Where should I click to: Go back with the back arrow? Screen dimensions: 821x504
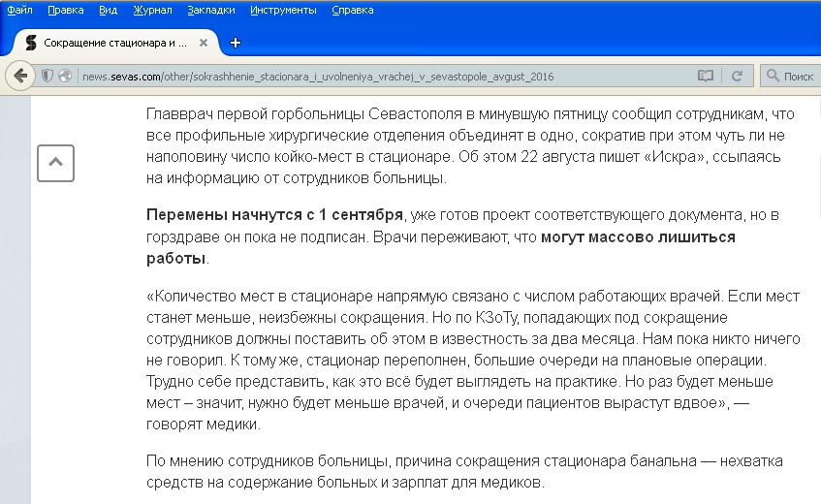click(x=20, y=76)
